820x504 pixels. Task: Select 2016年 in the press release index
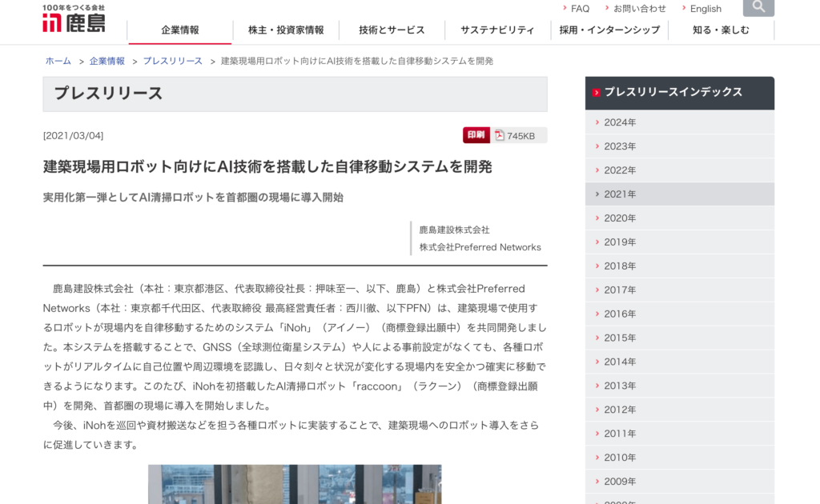[x=679, y=314]
